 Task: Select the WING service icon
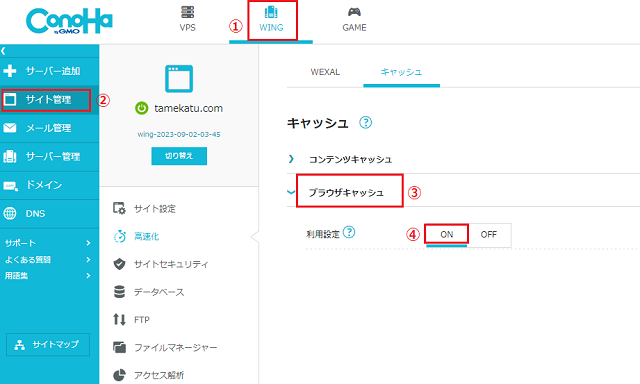[x=271, y=12]
